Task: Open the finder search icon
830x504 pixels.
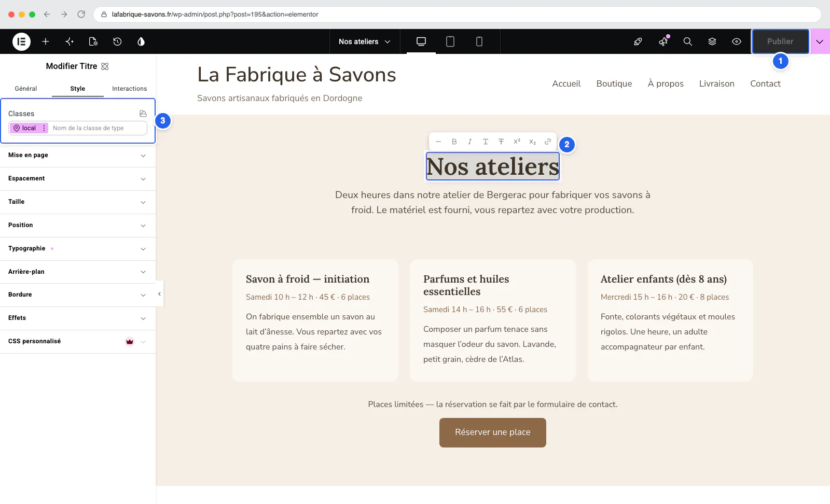Action: 688,41
